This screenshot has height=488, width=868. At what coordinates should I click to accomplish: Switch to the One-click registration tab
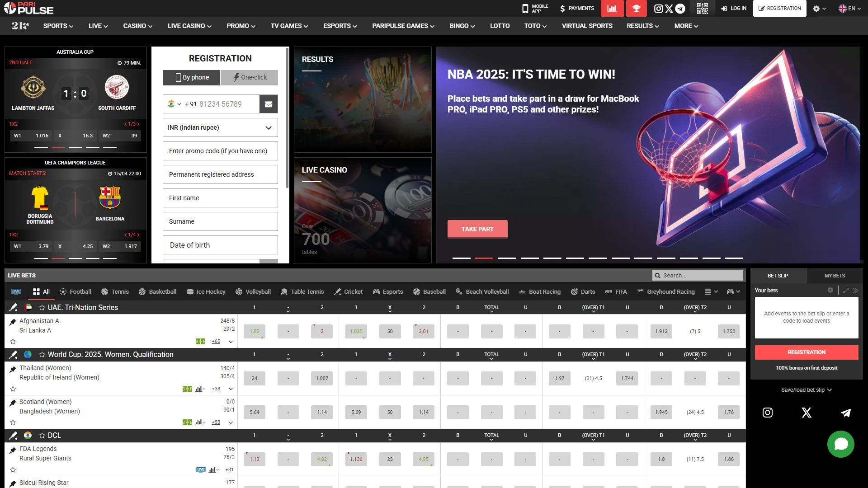(x=249, y=77)
